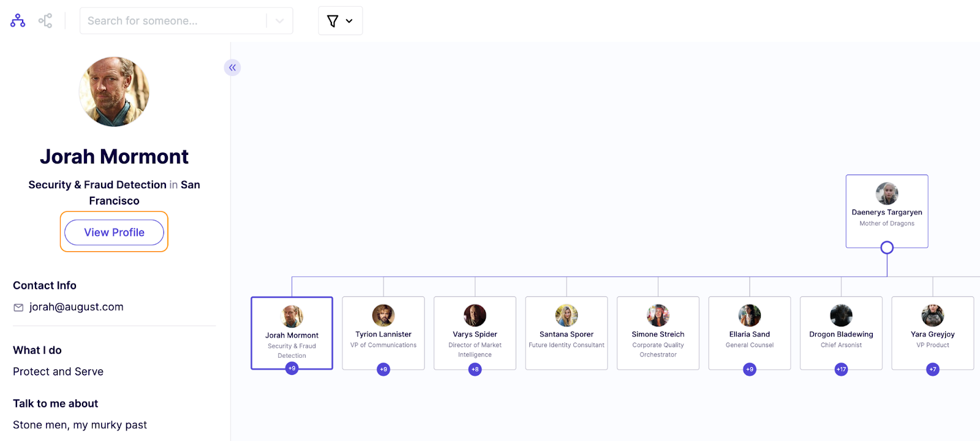Click Director of Market Intelligence title

tap(475, 350)
